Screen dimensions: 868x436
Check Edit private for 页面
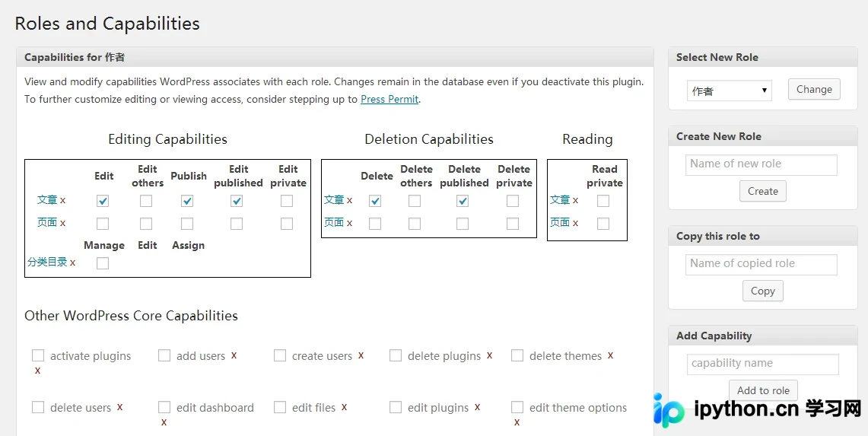[286, 223]
